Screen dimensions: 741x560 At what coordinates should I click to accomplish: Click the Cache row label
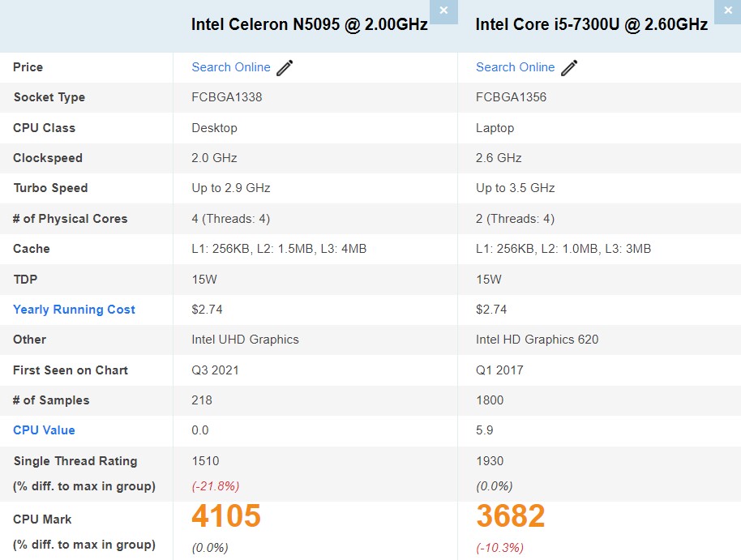pyautogui.click(x=32, y=249)
